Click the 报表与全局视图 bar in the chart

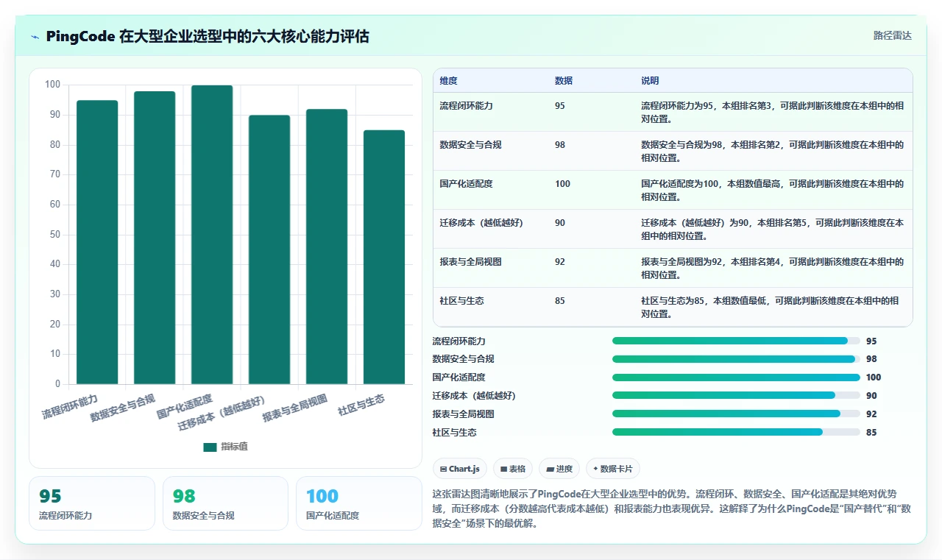pyautogui.click(x=327, y=247)
